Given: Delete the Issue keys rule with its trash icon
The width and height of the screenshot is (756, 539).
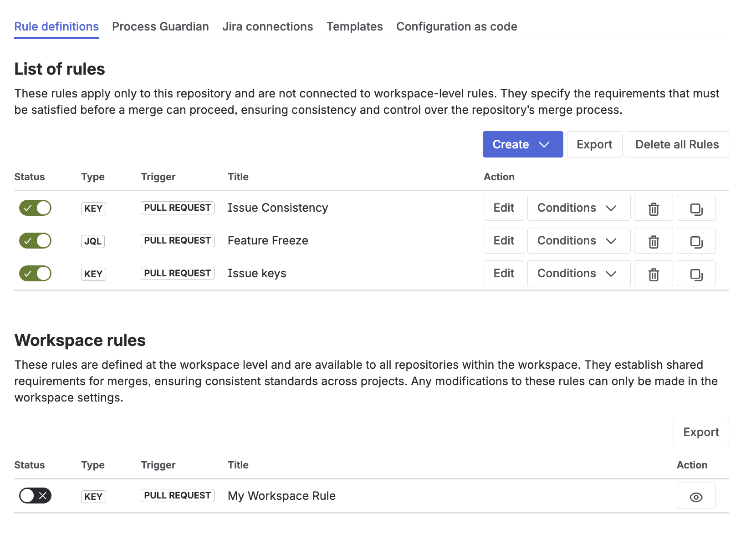Looking at the screenshot, I should click(x=653, y=274).
